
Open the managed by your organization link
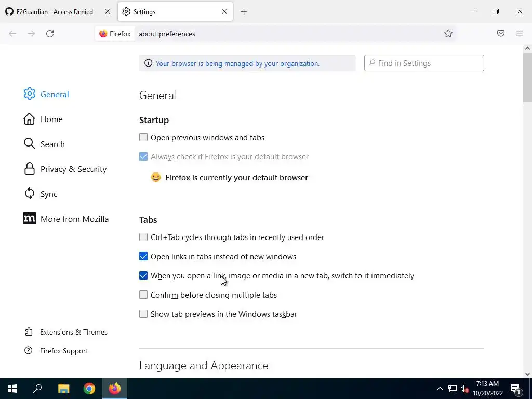pos(237,63)
